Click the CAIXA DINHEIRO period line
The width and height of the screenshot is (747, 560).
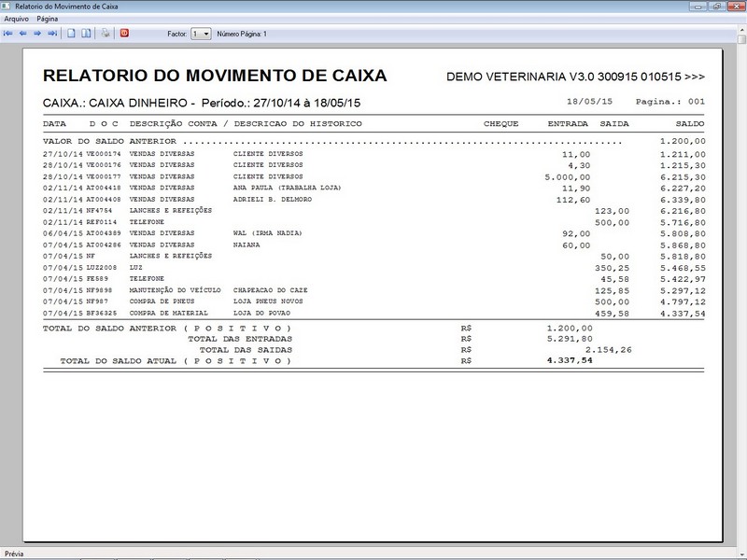202,103
